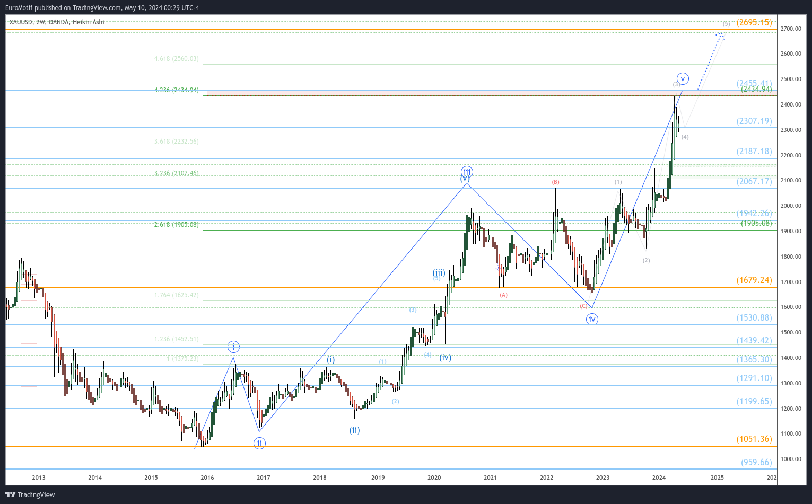
Task: Select the (1530.88) price level label
Action: pyautogui.click(x=754, y=317)
